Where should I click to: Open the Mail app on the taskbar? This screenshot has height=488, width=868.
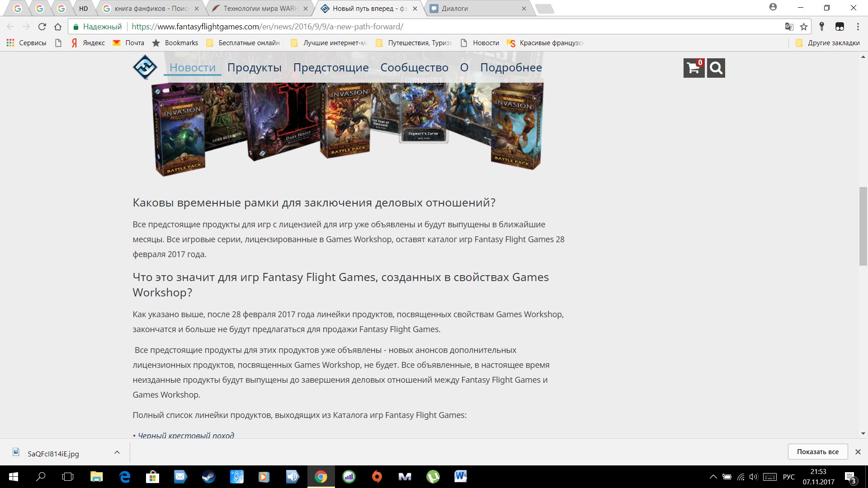click(x=180, y=477)
